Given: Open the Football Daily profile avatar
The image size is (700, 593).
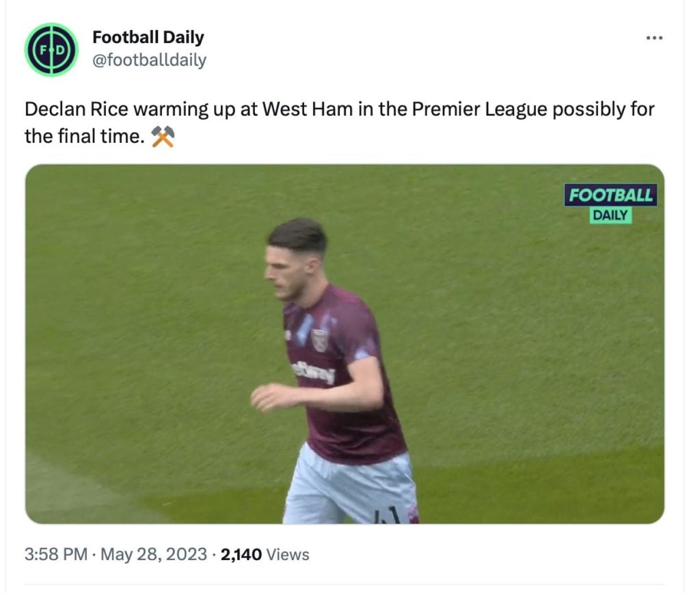Looking at the screenshot, I should tap(51, 49).
